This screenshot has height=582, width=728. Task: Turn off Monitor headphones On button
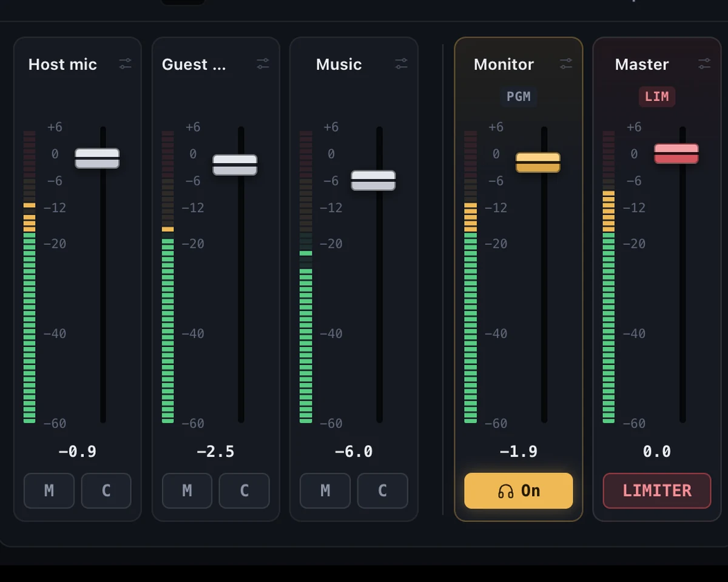(x=519, y=490)
